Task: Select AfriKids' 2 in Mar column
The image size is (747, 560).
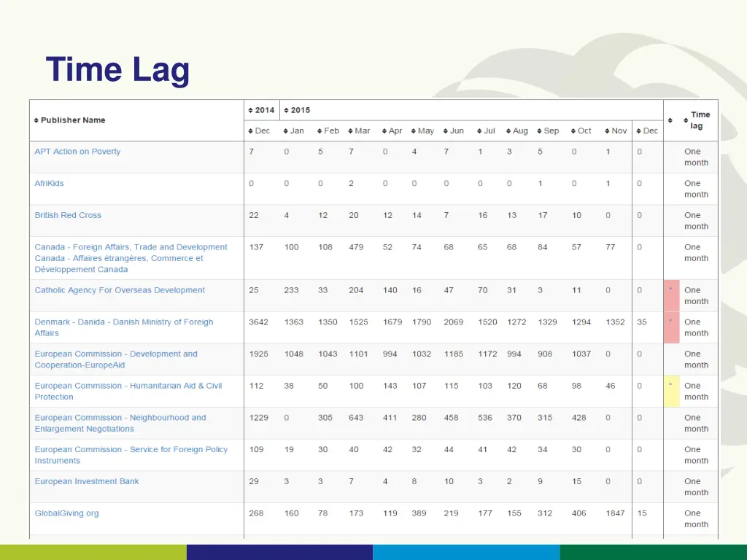Action: coord(351,183)
